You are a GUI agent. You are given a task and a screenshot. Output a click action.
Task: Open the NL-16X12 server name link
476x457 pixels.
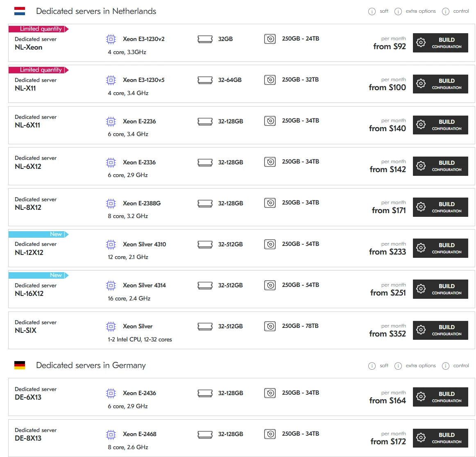click(x=29, y=293)
